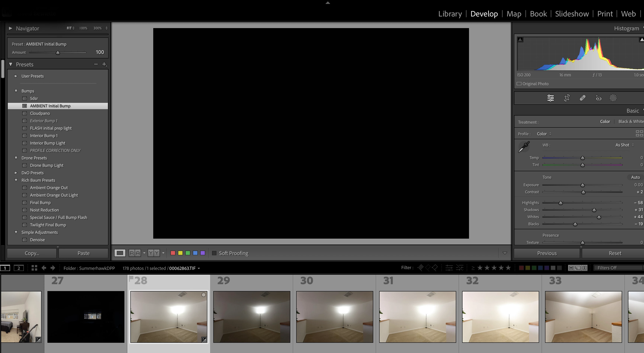Image resolution: width=644 pixels, height=353 pixels.
Task: Open the WB As Shot dropdown
Action: pos(624,145)
